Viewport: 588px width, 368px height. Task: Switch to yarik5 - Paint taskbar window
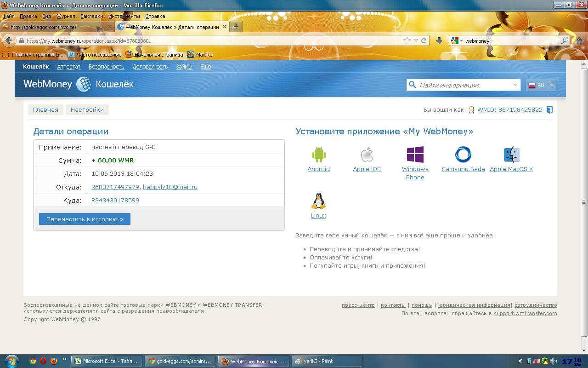click(x=327, y=361)
